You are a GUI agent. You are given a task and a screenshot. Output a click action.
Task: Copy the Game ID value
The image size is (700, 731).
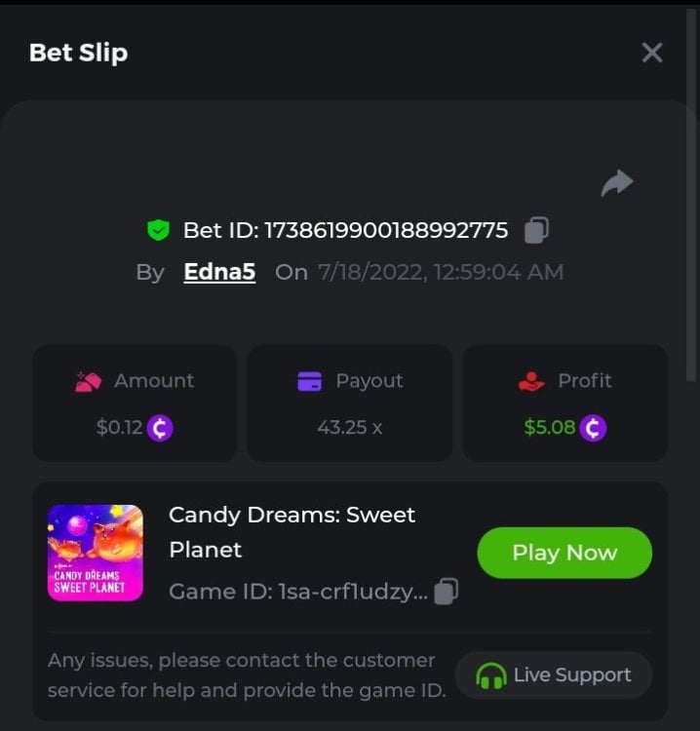click(x=447, y=592)
